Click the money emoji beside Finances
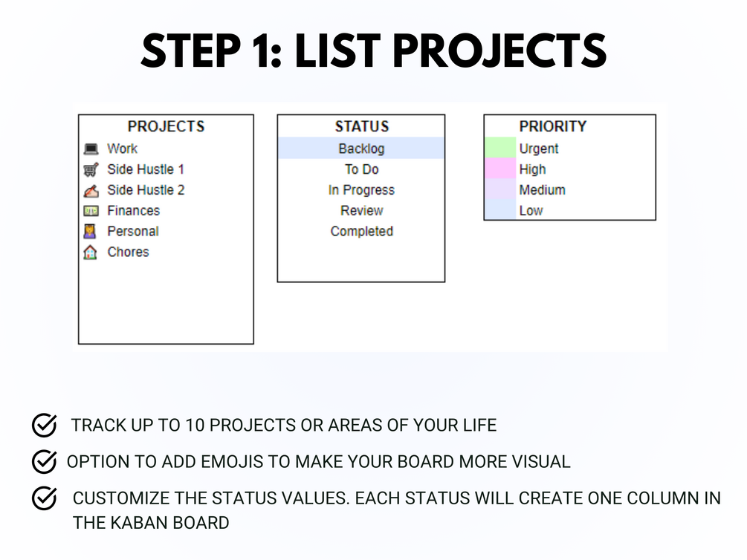Viewport: 747px width, 560px height. pos(91,210)
